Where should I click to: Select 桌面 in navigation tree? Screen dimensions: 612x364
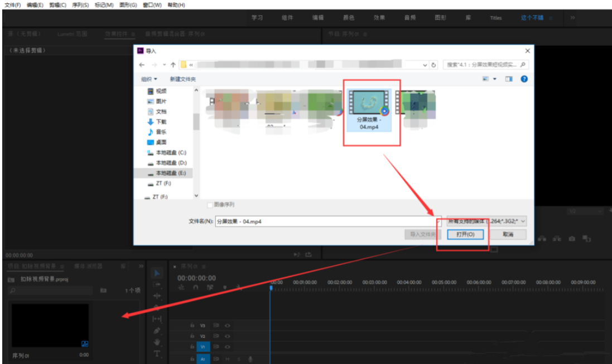[157, 142]
